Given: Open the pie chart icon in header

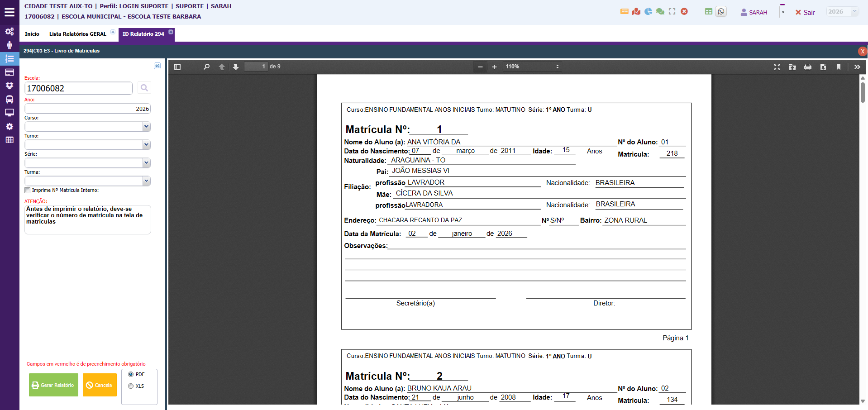Looking at the screenshot, I should (x=648, y=12).
